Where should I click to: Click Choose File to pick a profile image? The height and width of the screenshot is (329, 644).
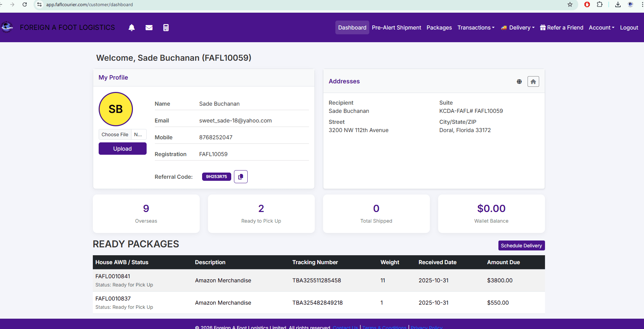coord(115,134)
